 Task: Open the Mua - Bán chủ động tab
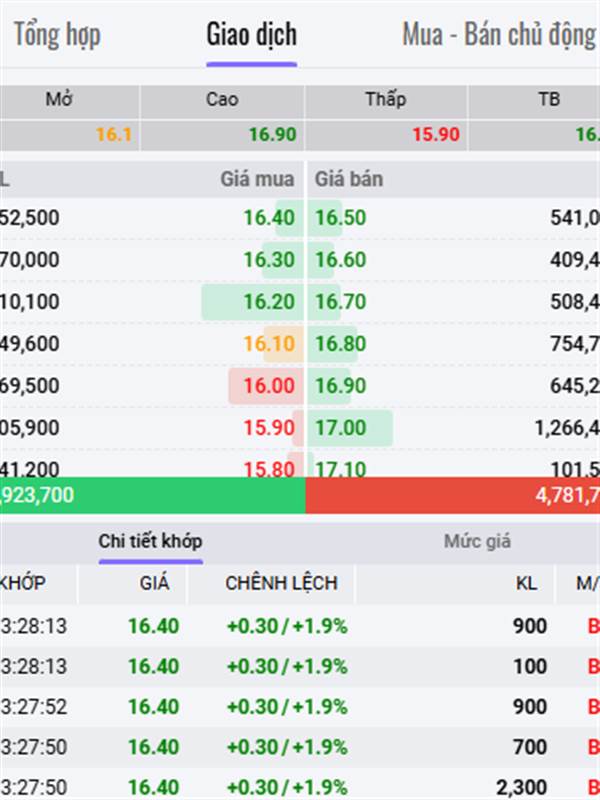[499, 35]
